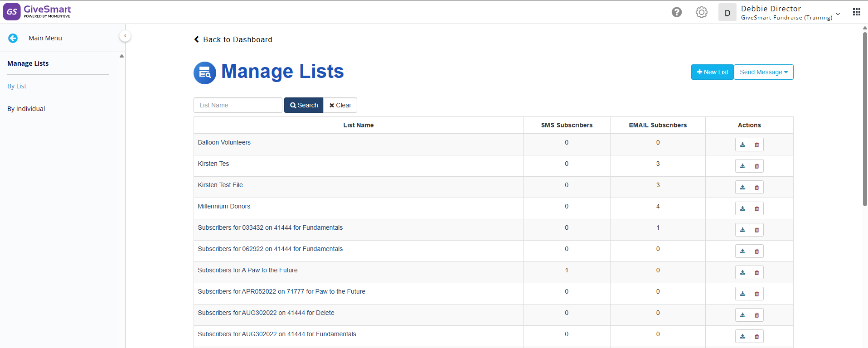Download the Kirsten Test File list
868x348 pixels.
(742, 187)
